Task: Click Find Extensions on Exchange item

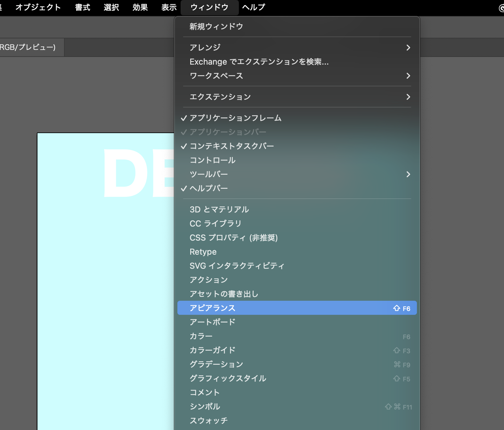Action: [259, 62]
